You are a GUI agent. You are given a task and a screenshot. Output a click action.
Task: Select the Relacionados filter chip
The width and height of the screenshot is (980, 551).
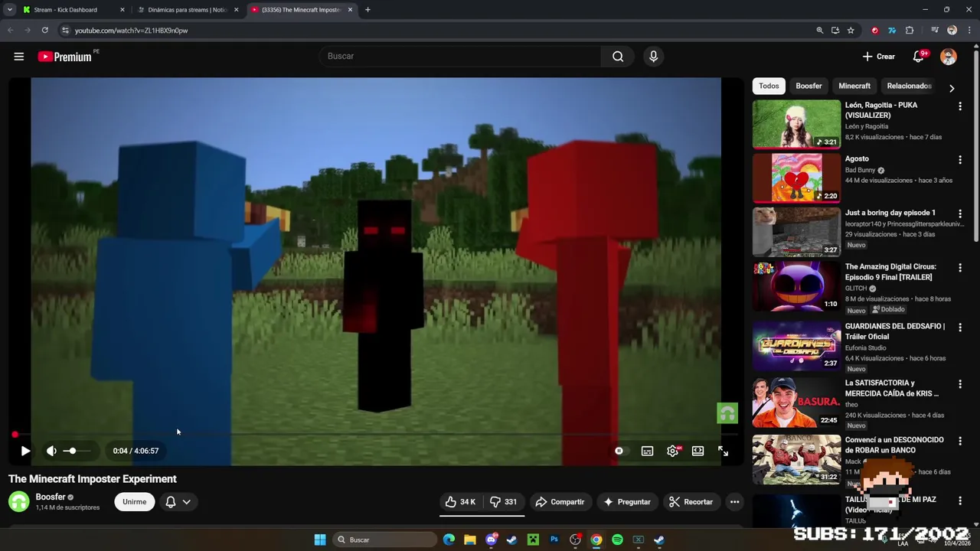pos(909,86)
